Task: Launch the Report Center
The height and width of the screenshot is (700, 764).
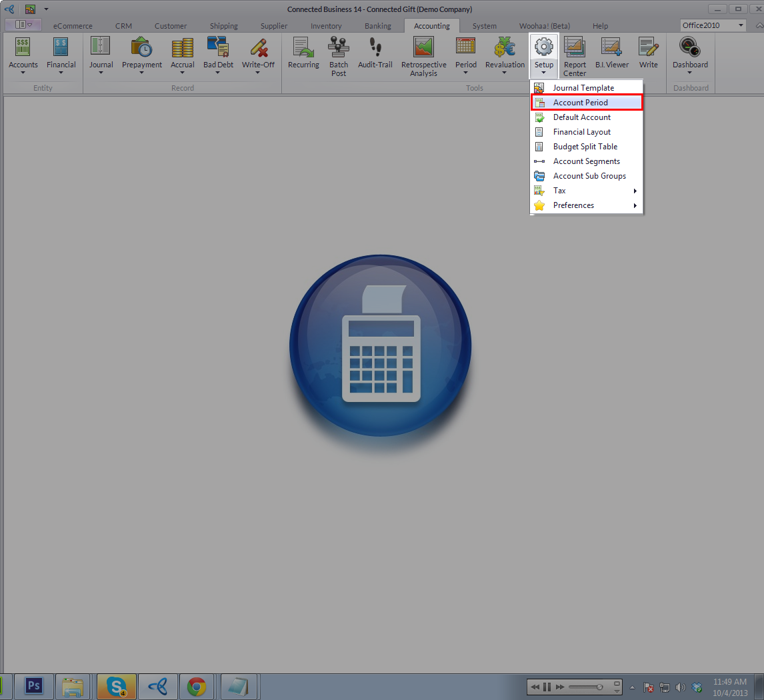Action: pyautogui.click(x=574, y=56)
